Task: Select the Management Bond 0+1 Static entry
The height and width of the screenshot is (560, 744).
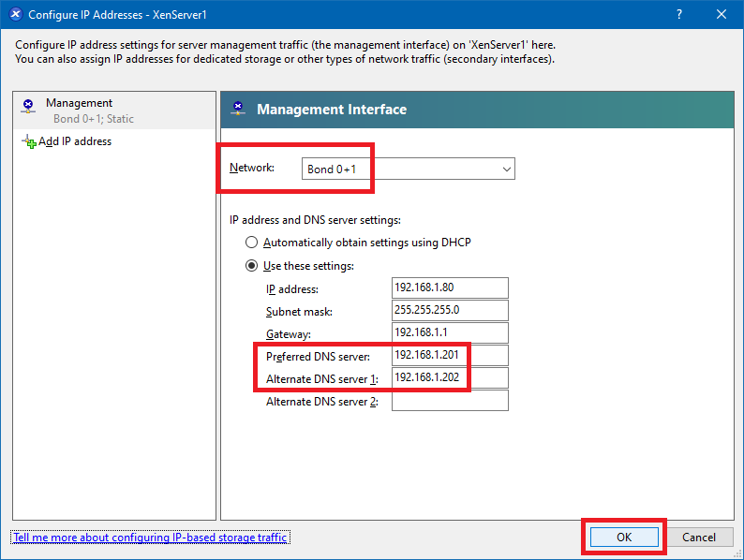Action: (x=94, y=111)
